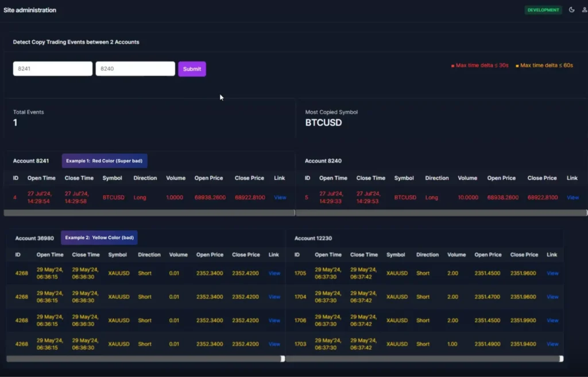Click the horizontal scrollbar under Account 8240 table
The image size is (588, 377).
440,213
